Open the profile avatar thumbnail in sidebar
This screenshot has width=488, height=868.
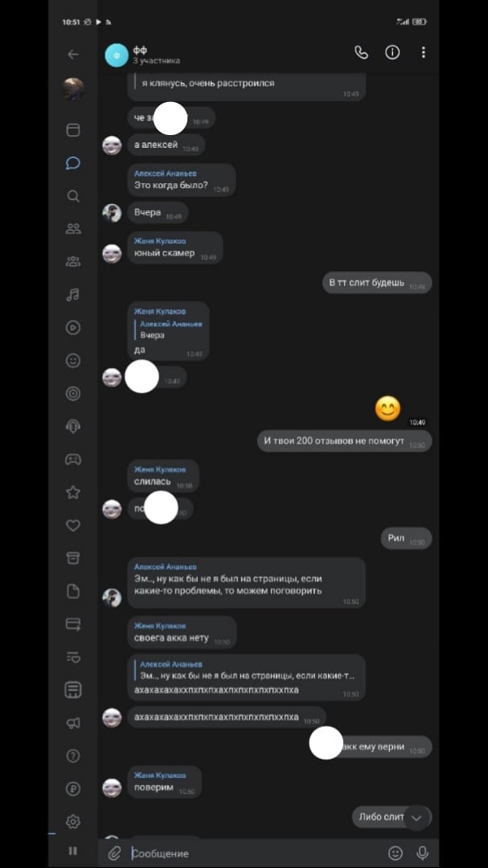point(72,88)
